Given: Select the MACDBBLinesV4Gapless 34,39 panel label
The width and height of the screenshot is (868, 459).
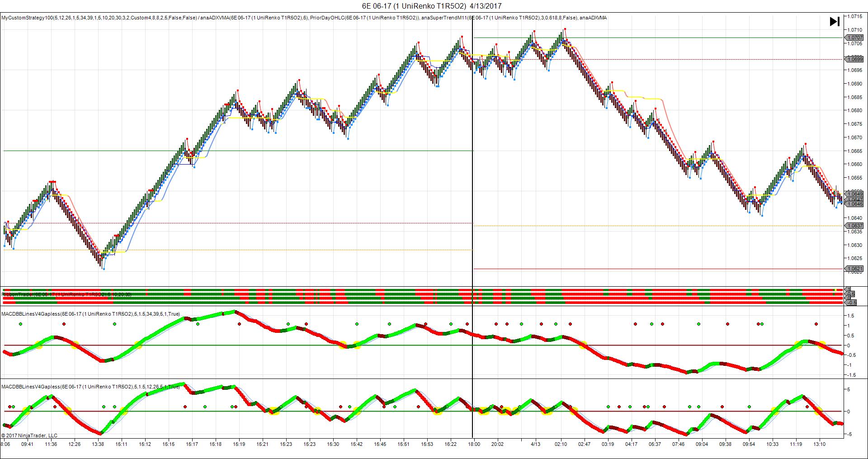Looking at the screenshot, I should (x=90, y=313).
